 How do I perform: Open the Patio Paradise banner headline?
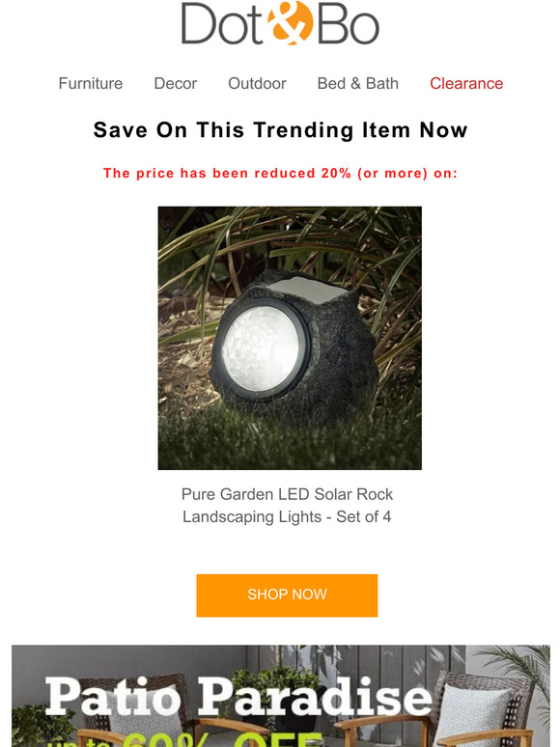click(238, 698)
